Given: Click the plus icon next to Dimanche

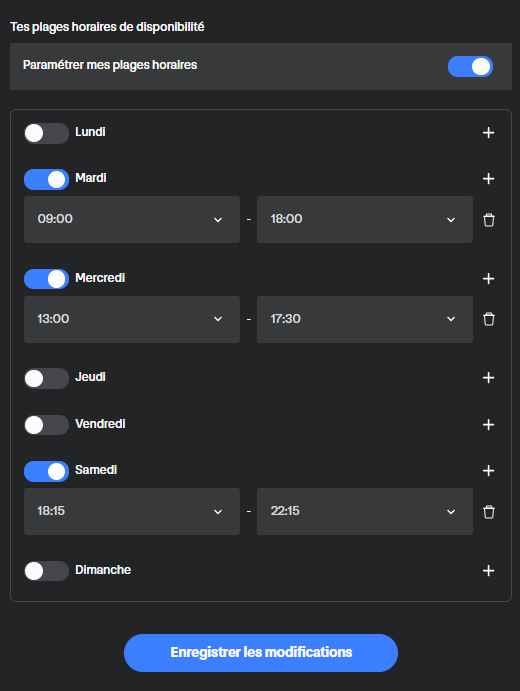Looking at the screenshot, I should click(488, 571).
